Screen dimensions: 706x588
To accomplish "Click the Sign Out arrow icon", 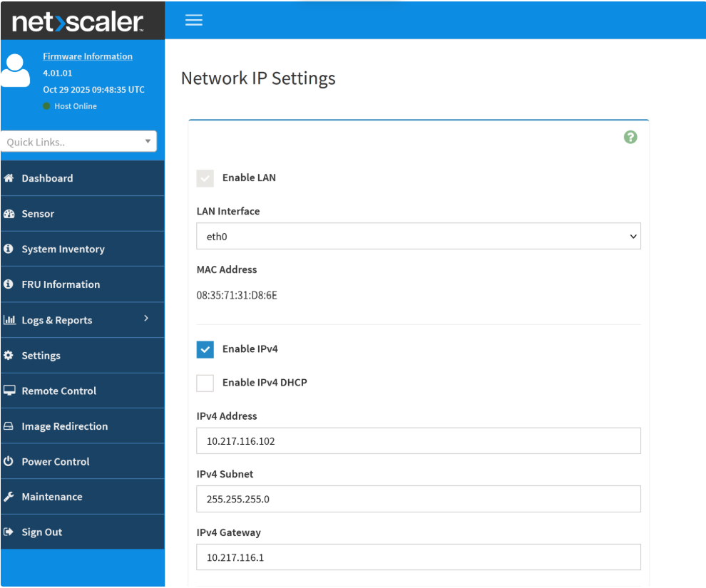I will (9, 532).
